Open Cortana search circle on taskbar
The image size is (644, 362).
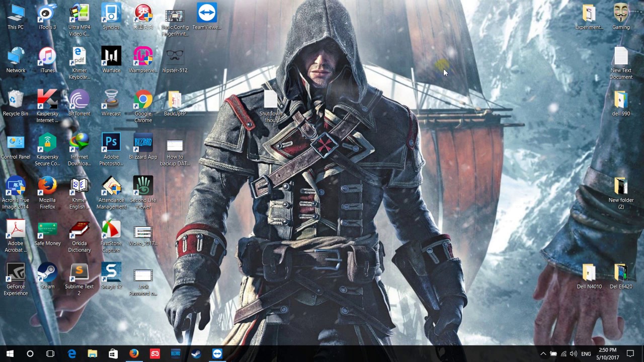tap(30, 354)
